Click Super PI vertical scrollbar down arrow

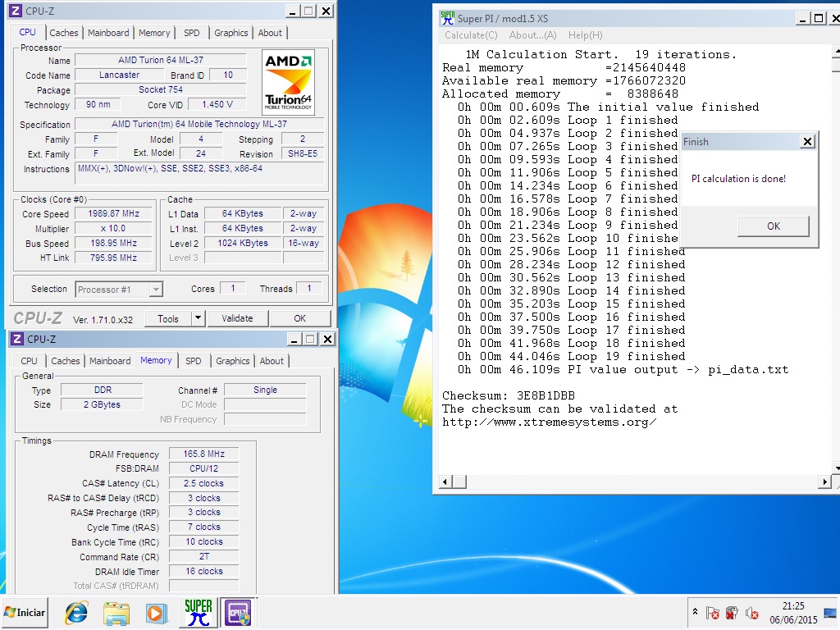pyautogui.click(x=836, y=468)
